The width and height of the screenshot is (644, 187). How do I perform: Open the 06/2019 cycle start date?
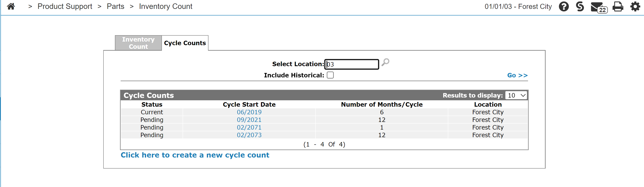(x=249, y=112)
